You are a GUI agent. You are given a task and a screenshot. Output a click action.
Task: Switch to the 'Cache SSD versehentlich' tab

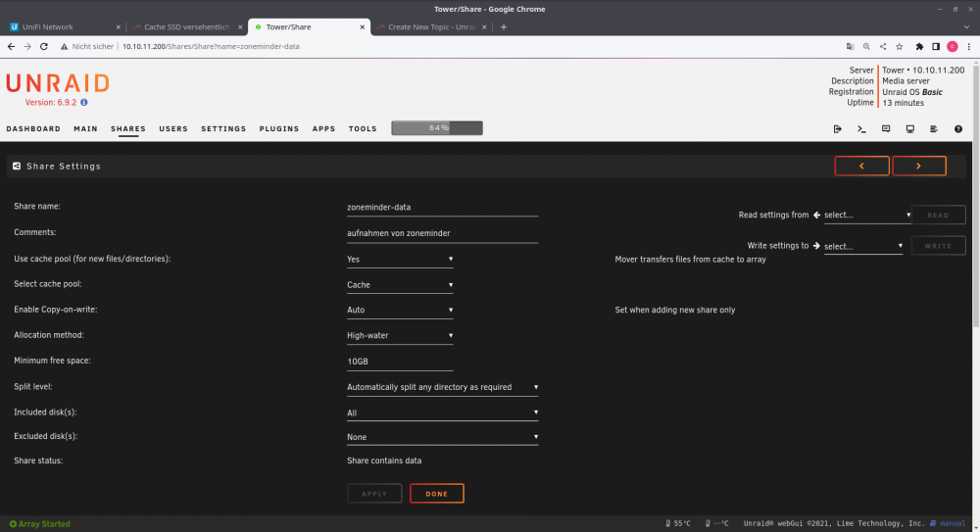[186, 26]
